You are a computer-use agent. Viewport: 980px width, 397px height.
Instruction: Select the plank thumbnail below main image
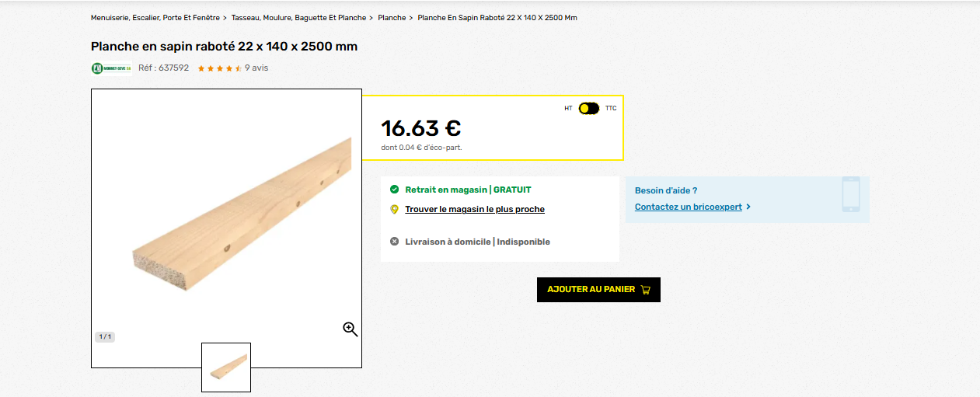[226, 367]
